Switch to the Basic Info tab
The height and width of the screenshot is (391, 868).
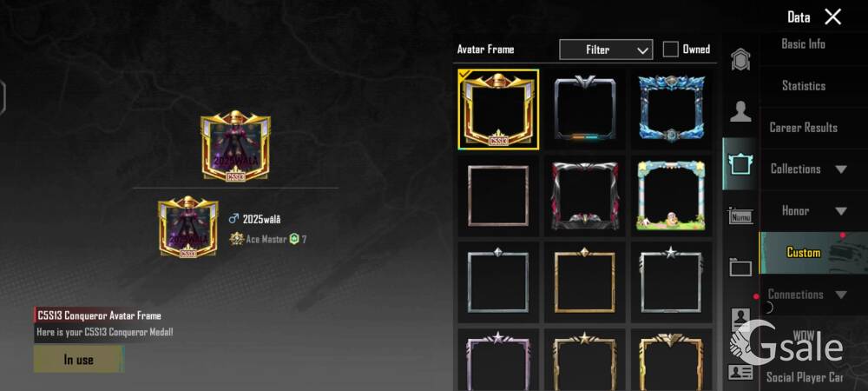[803, 44]
